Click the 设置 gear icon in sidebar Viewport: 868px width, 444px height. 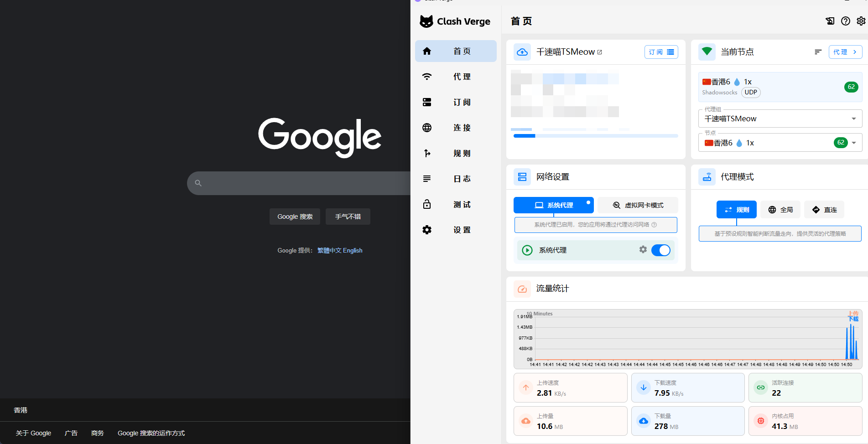tap(427, 230)
